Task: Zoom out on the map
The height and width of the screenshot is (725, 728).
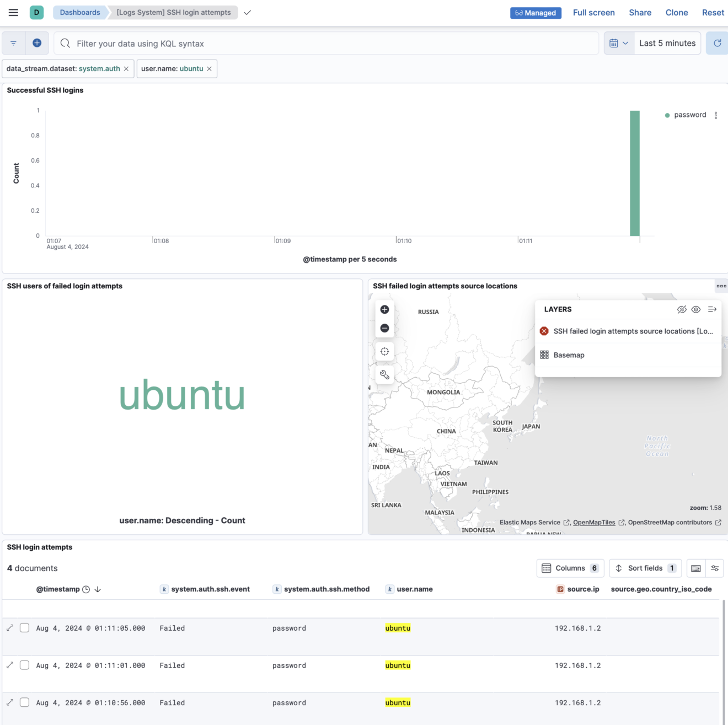Action: 384,328
